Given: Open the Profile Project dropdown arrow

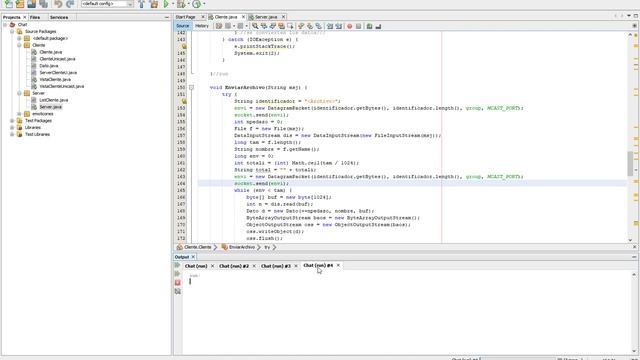Looking at the screenshot, I should 204,4.
